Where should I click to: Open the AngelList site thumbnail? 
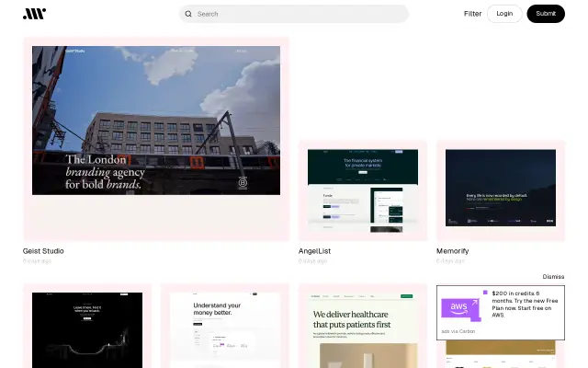click(x=363, y=190)
